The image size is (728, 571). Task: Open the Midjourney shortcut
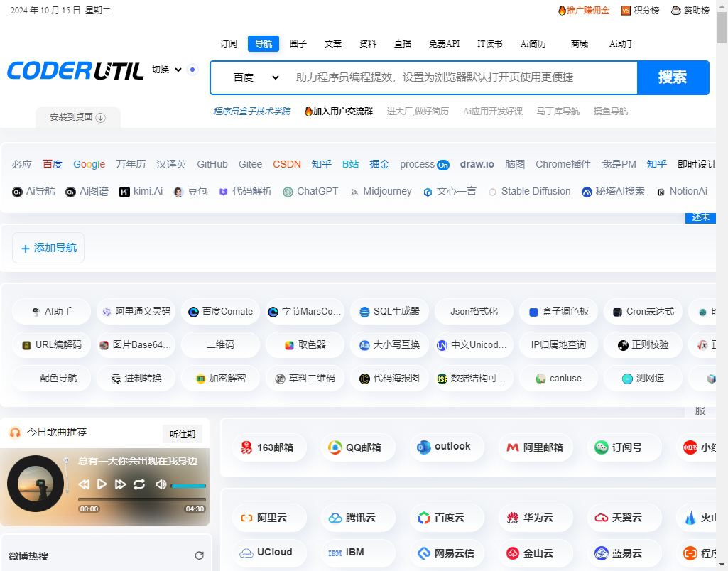coord(381,191)
